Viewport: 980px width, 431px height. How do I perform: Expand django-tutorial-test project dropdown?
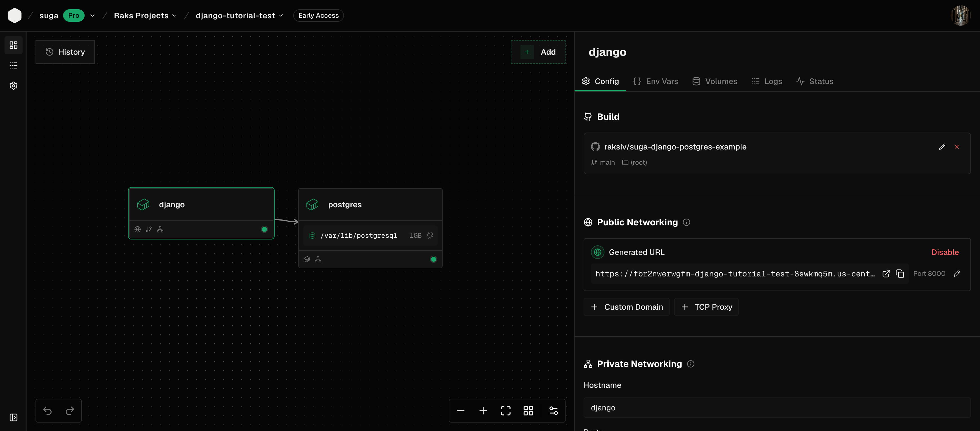click(281, 16)
